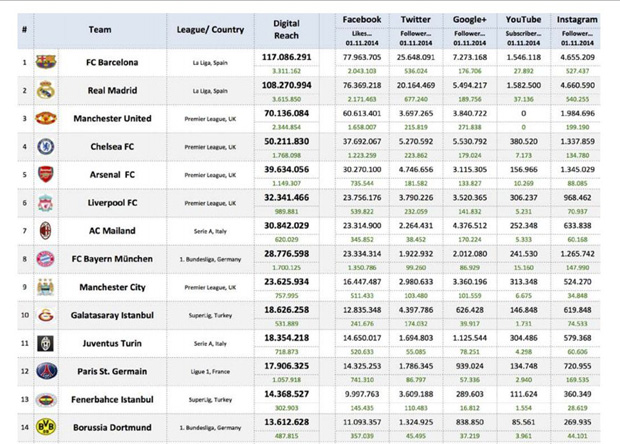Click AC Mailand's digital reach 30.842.029
Image resolution: width=620 pixels, height=444 pixels.
[287, 226]
